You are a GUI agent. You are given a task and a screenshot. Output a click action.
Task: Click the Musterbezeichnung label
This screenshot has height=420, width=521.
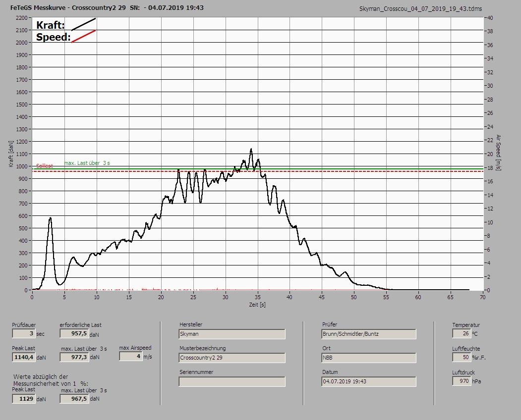tap(203, 348)
